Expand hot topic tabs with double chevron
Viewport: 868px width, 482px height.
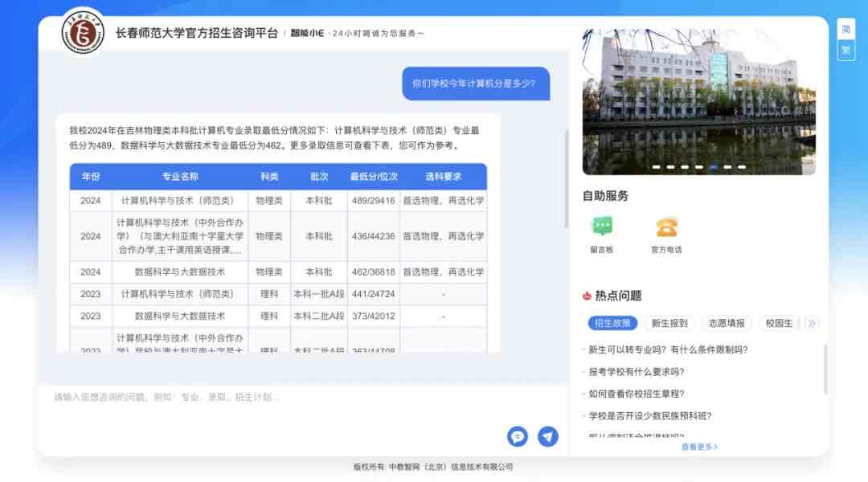pyautogui.click(x=812, y=323)
